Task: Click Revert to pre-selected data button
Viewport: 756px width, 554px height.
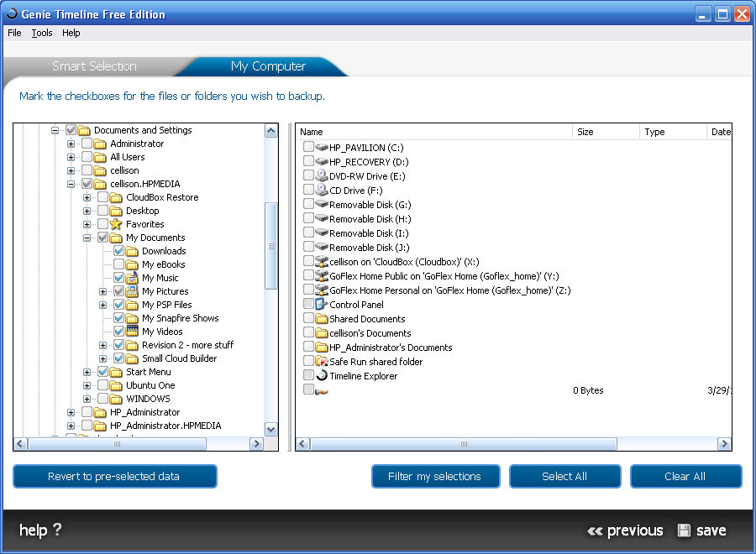Action: point(115,476)
